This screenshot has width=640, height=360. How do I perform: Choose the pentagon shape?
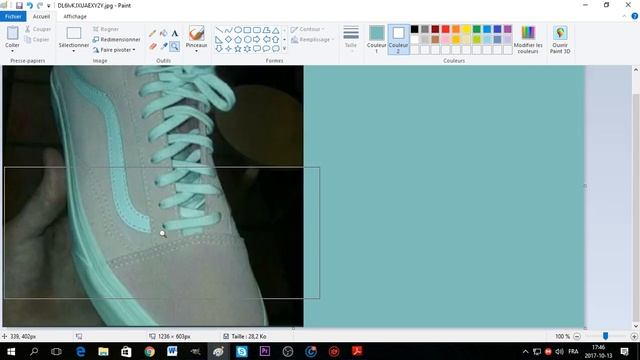tap(238, 40)
